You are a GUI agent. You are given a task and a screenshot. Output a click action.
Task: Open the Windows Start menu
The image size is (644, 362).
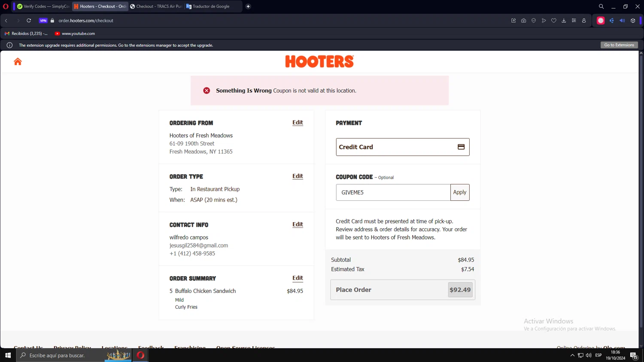[8, 355]
